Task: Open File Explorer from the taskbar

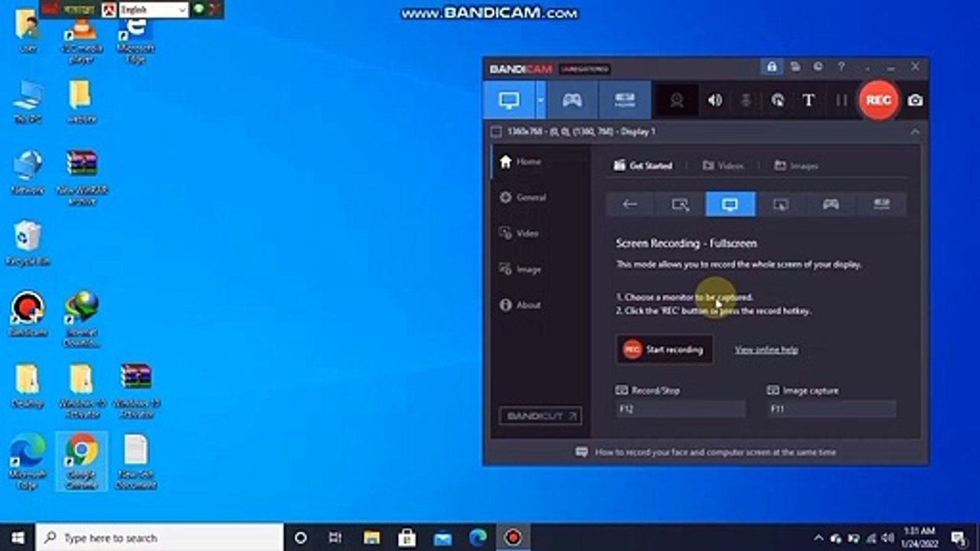Action: [371, 538]
